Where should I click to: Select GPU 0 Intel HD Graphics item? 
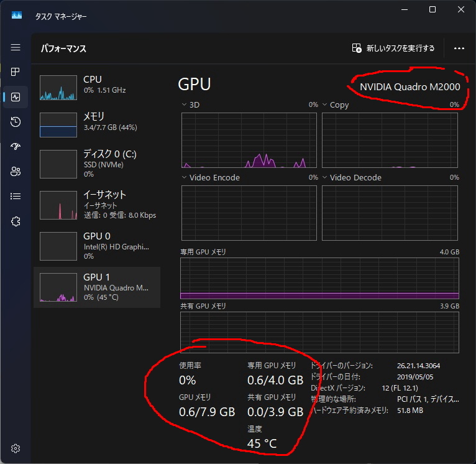click(x=96, y=246)
